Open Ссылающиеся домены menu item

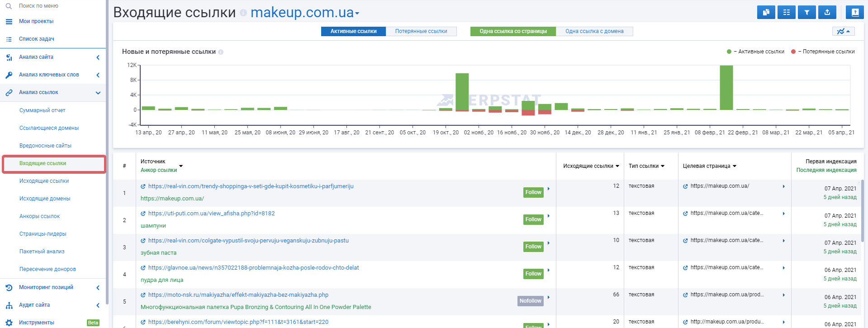pos(49,128)
